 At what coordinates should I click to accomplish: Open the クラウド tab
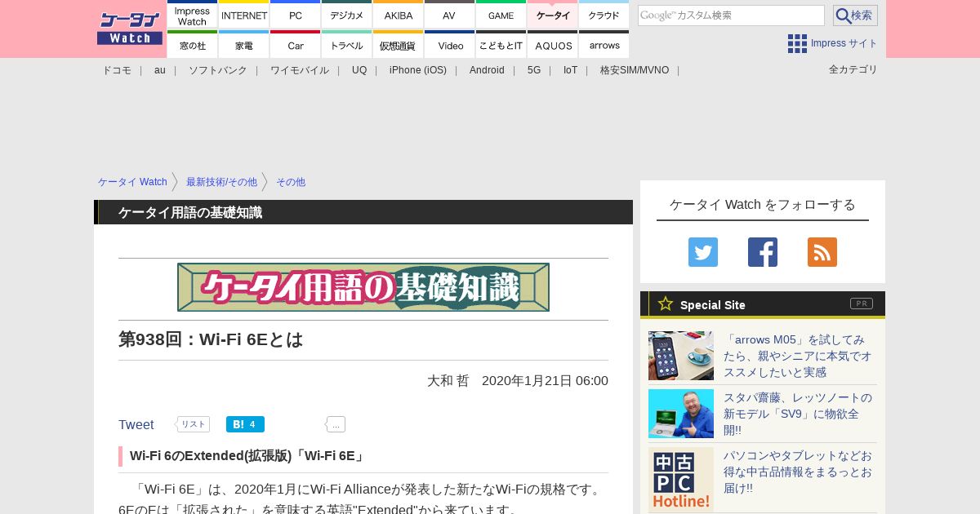coord(604,15)
